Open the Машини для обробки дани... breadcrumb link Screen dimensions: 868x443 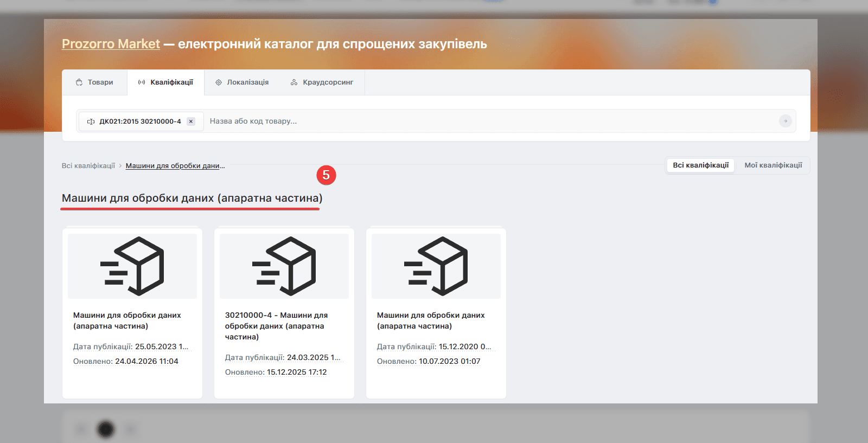point(175,166)
